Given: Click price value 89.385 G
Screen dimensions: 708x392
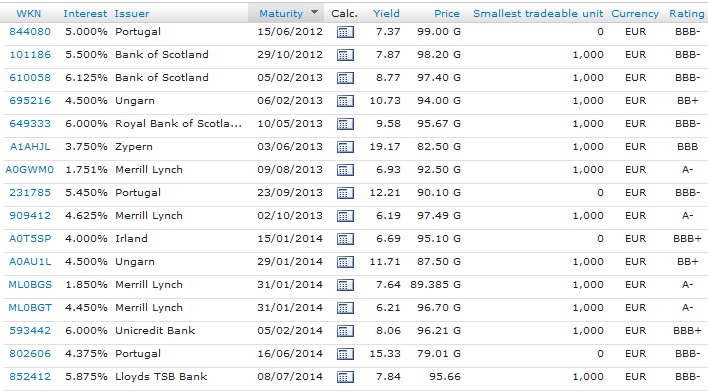Looking at the screenshot, I should point(435,285).
